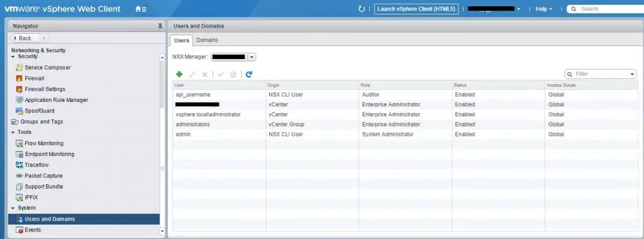Click the header refresh circular arrow icon

pyautogui.click(x=362, y=9)
